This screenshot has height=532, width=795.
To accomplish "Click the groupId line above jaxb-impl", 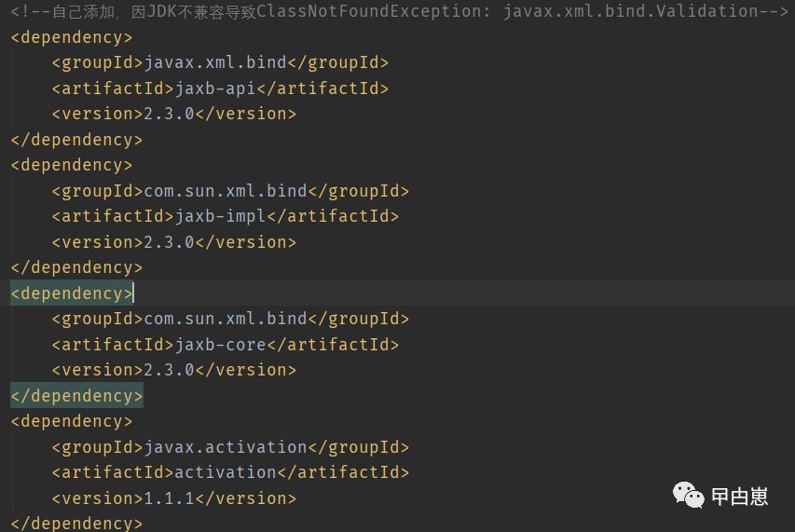I will tap(230, 191).
